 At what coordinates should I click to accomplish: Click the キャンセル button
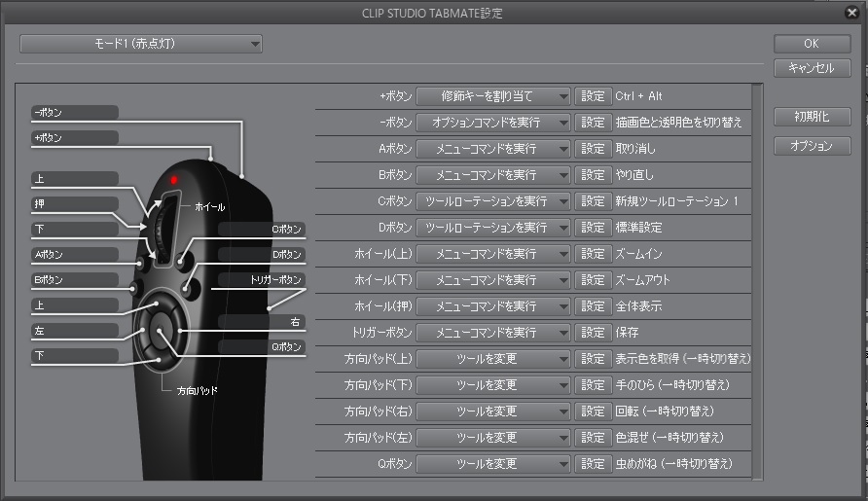click(812, 68)
